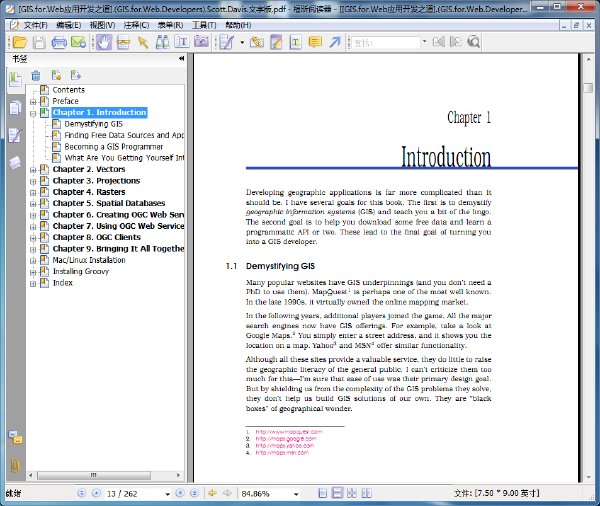Open the 文件(F) menu
The width and height of the screenshot is (600, 506).
point(35,25)
